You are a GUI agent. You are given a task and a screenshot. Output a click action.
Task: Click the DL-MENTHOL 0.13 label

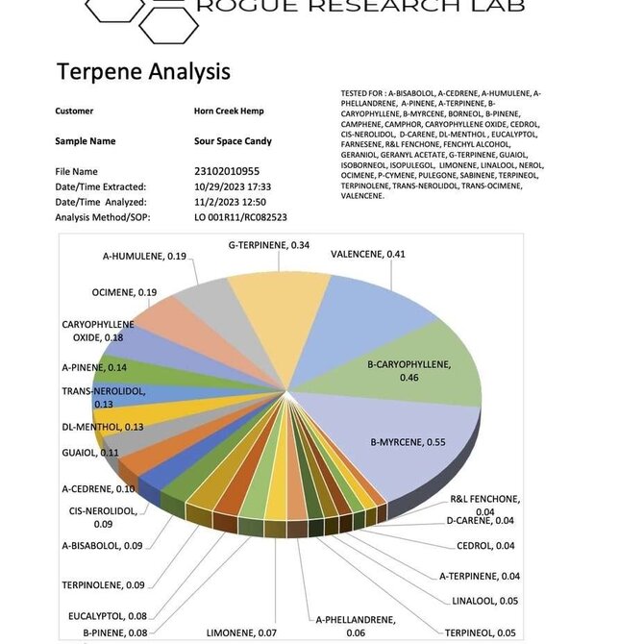(103, 427)
